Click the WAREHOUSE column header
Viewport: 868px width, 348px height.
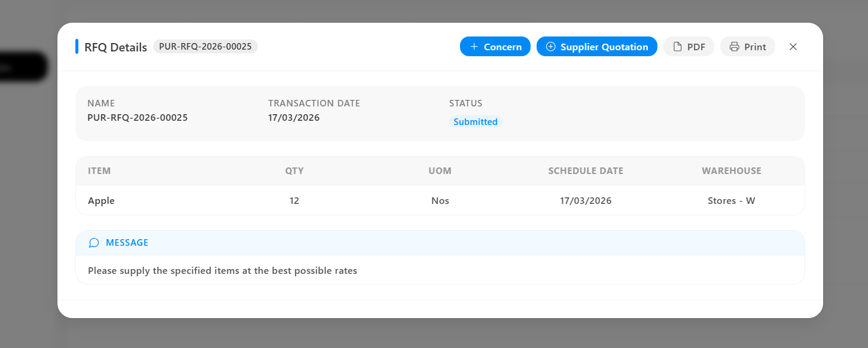click(x=732, y=171)
